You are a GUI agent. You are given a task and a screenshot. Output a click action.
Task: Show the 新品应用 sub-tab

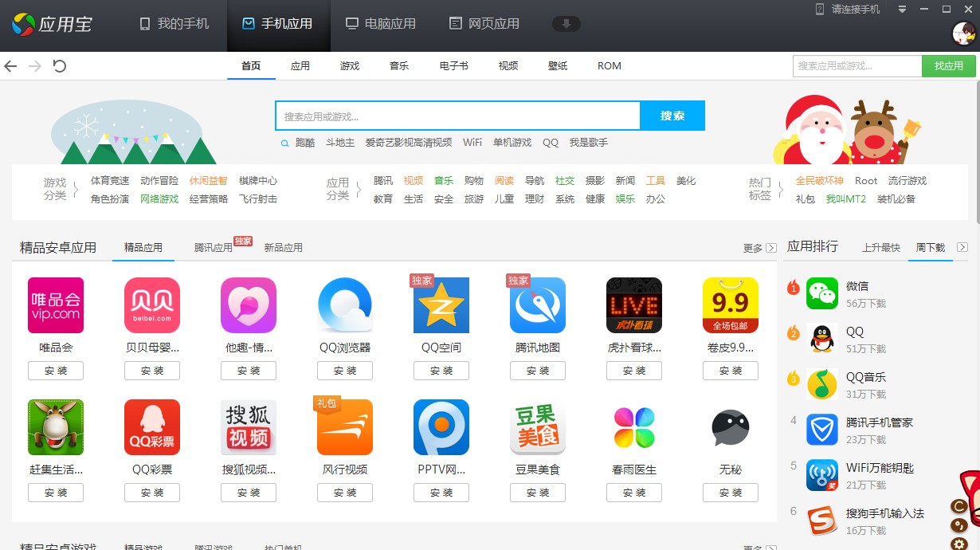point(284,248)
